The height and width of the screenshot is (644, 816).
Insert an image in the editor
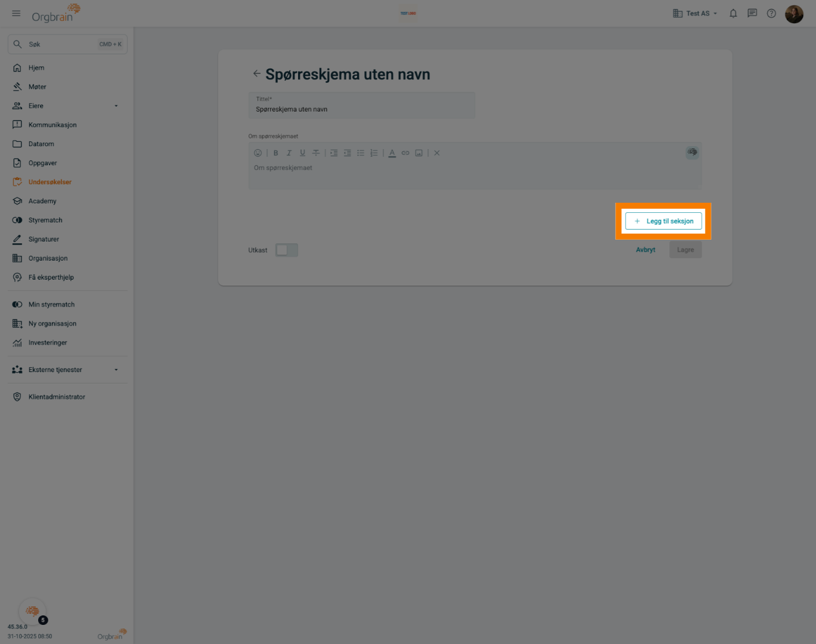tap(419, 153)
